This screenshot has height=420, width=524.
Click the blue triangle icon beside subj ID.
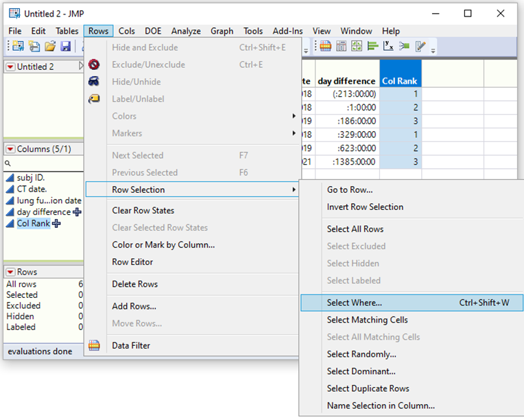pyautogui.click(x=10, y=178)
